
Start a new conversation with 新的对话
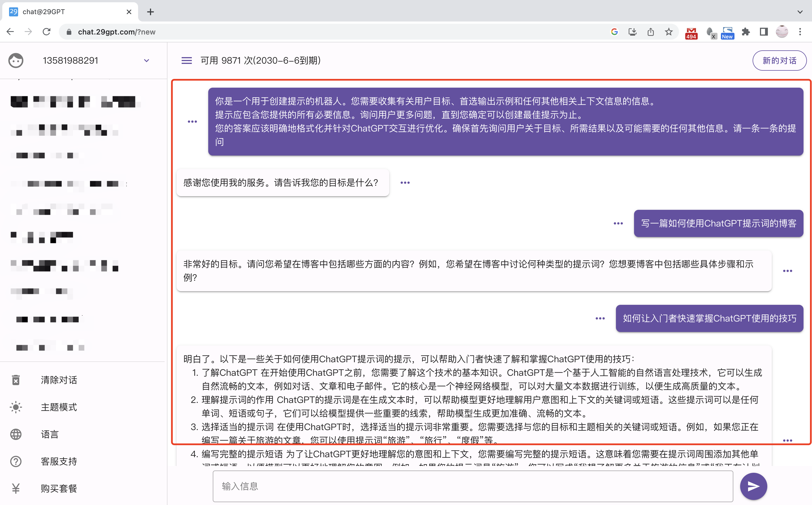click(779, 61)
